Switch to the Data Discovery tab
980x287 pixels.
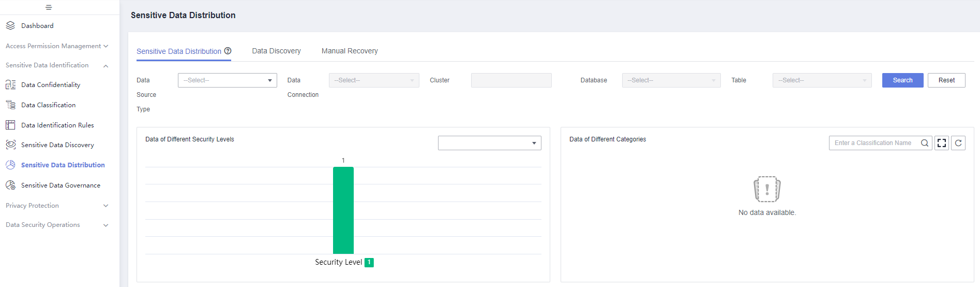(276, 51)
